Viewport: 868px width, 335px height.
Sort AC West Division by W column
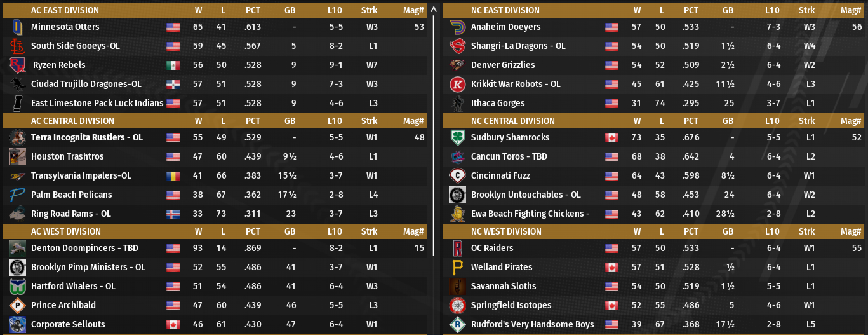coord(199,231)
